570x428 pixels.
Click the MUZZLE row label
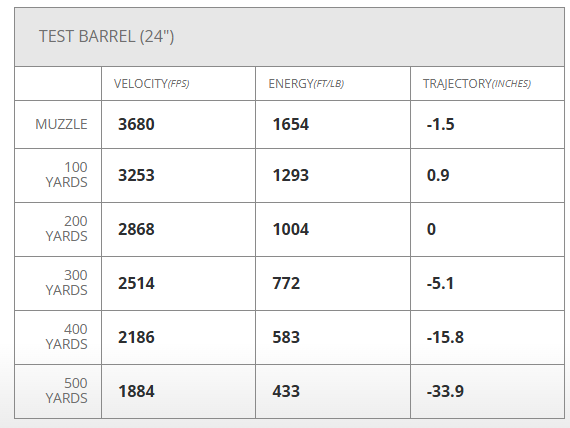61,124
